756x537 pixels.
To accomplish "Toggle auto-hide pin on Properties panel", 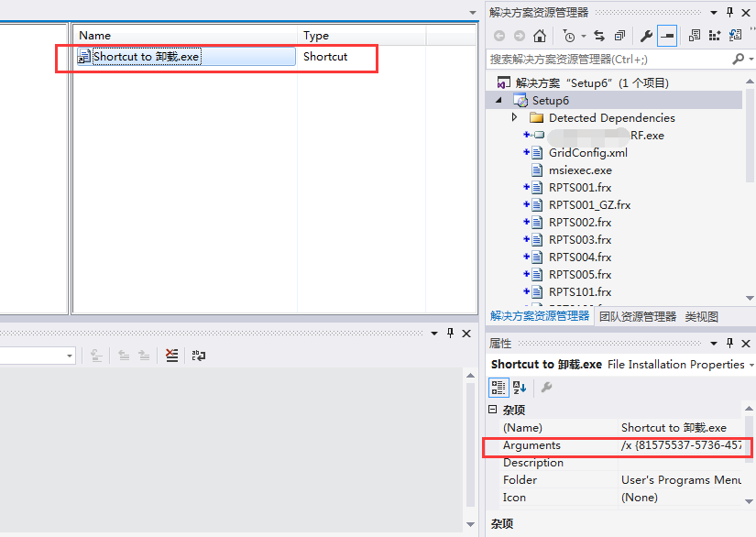I will pyautogui.click(x=729, y=343).
